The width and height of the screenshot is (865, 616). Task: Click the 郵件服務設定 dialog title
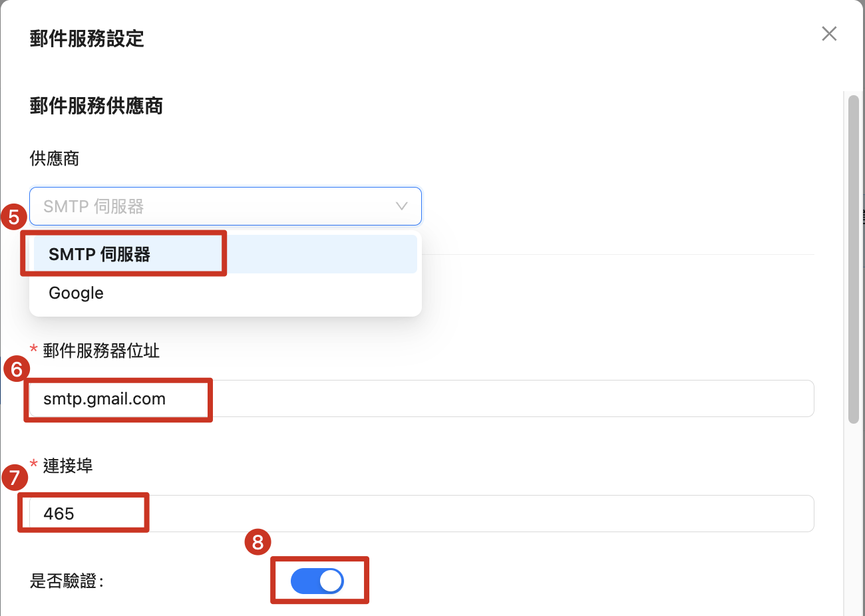(x=87, y=39)
